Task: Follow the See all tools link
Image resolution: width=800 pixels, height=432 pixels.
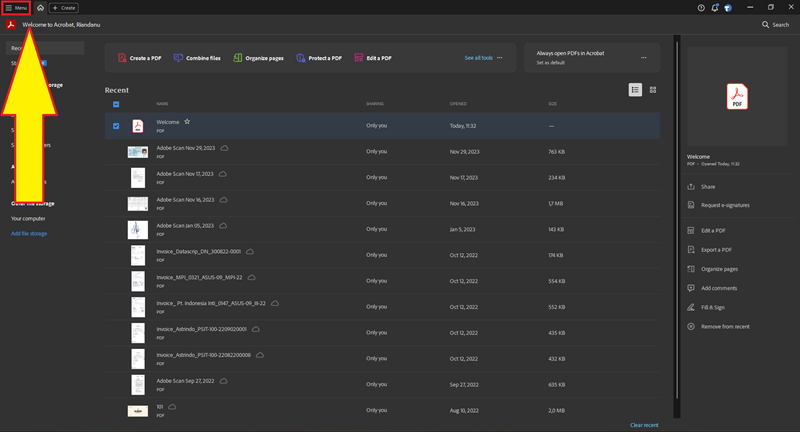Action: pyautogui.click(x=479, y=58)
